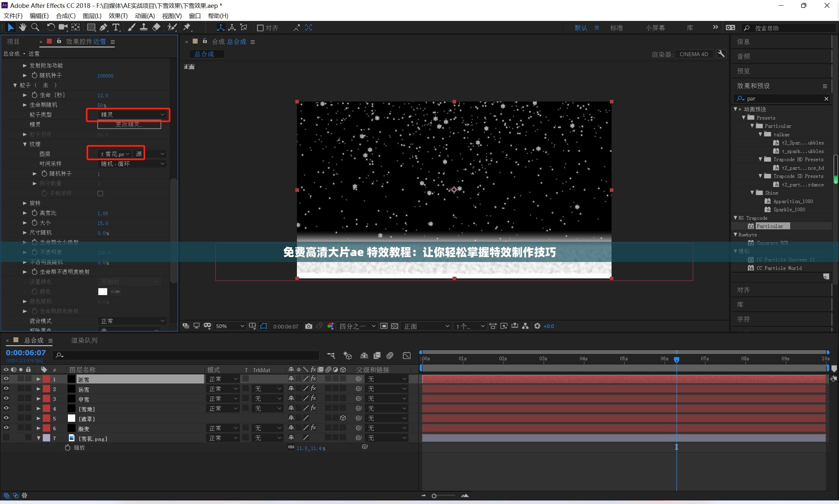Open the 50% magnification dropdown
The height and width of the screenshot is (504, 839).
(229, 326)
